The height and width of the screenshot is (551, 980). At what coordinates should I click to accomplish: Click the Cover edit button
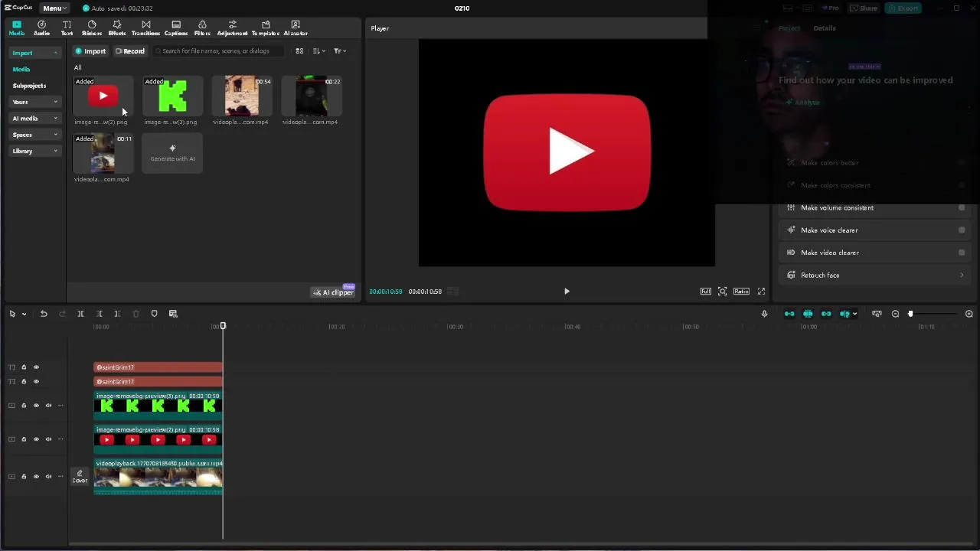(80, 477)
